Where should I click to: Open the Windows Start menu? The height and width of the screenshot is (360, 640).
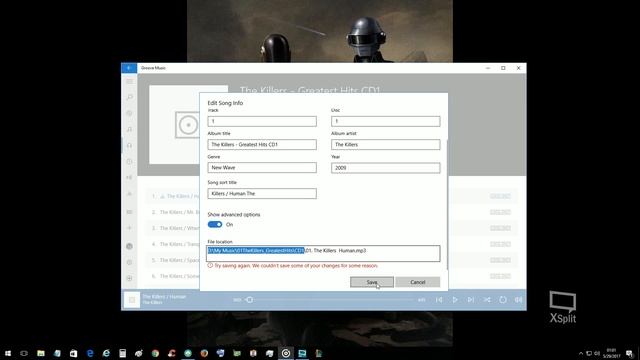(x=8, y=353)
